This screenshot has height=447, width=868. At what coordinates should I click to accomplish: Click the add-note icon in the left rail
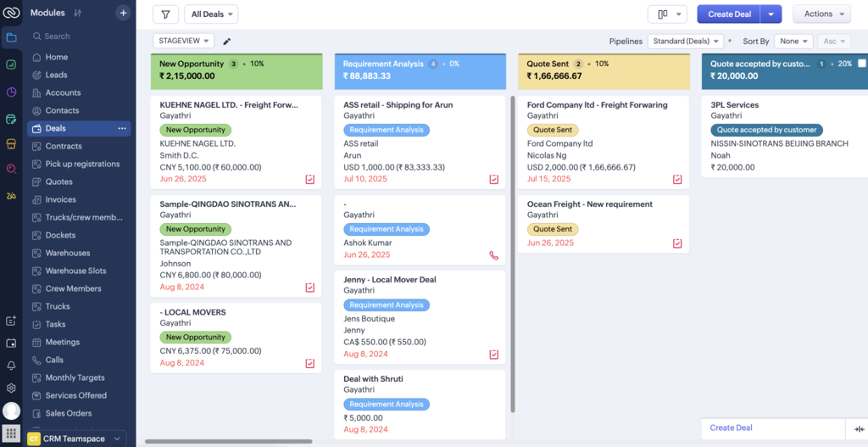tap(11, 321)
